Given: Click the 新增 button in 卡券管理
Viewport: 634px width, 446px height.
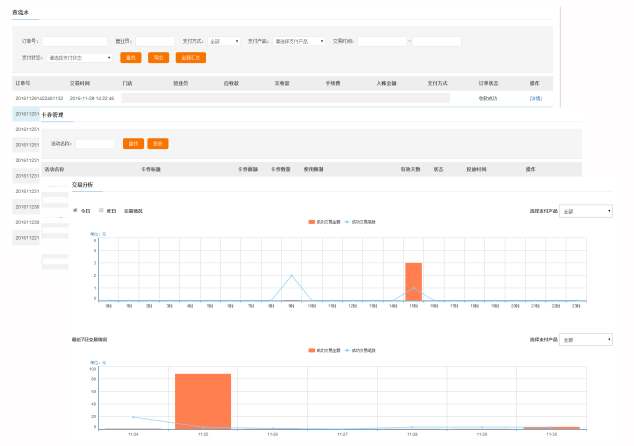Looking at the screenshot, I should tap(158, 144).
